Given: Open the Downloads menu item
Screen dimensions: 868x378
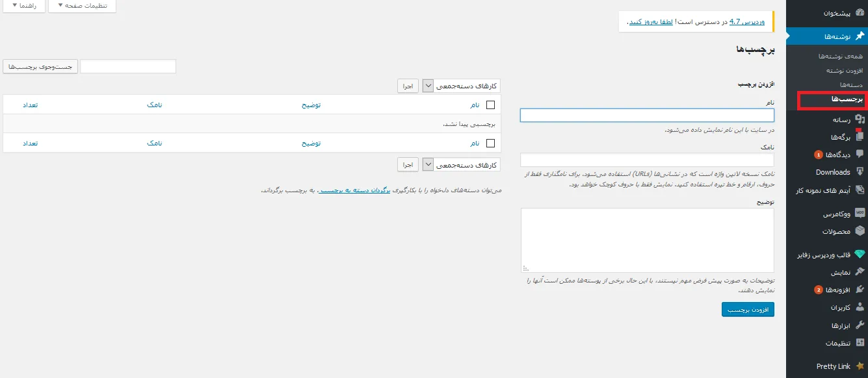Looking at the screenshot, I should pos(833,172).
